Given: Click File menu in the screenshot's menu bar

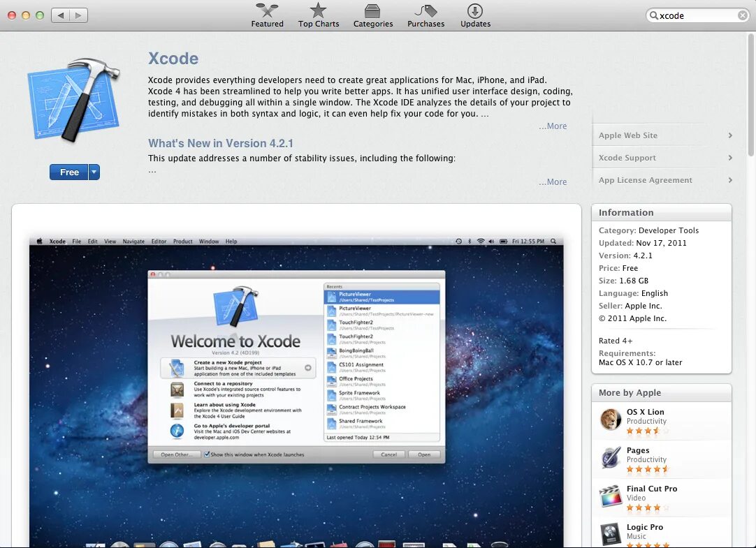Looking at the screenshot, I should click(77, 242).
